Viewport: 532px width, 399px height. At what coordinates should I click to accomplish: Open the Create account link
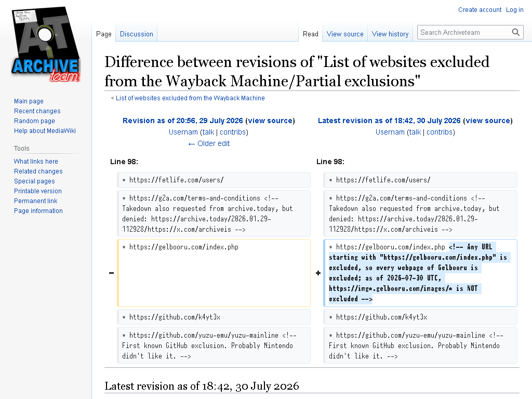tap(480, 10)
